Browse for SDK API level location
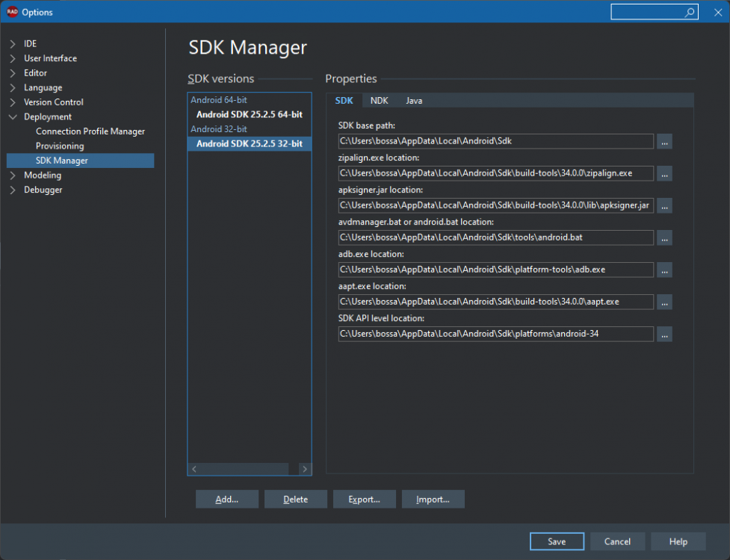The width and height of the screenshot is (730, 560). tap(664, 334)
